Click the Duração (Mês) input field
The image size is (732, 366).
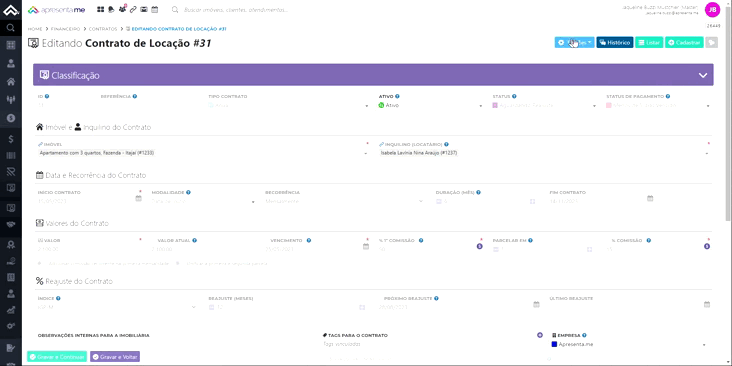pyautogui.click(x=486, y=202)
